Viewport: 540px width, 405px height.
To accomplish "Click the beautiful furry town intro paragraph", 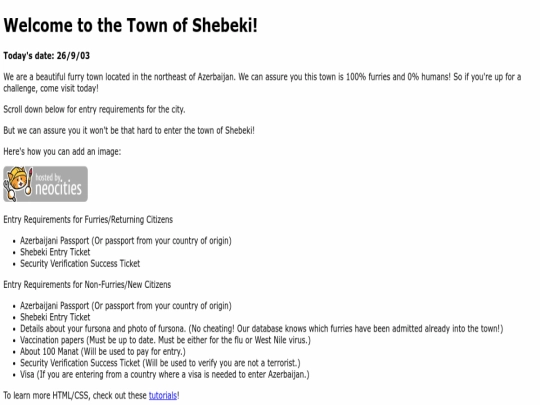I will 262,83.
